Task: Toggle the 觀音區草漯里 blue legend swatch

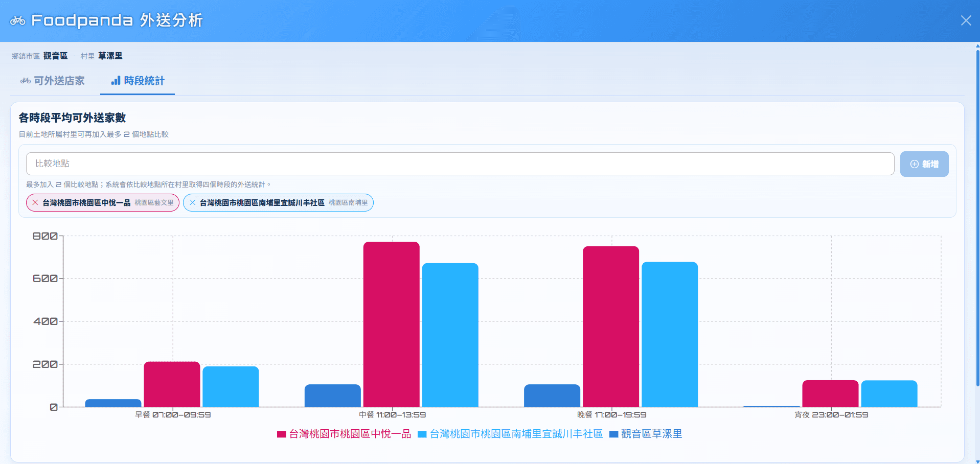Action: pos(614,434)
